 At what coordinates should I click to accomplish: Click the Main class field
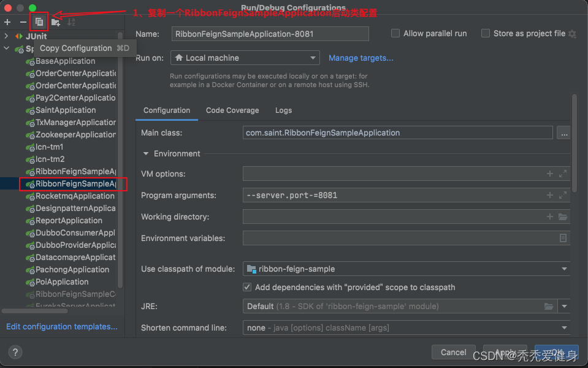397,133
